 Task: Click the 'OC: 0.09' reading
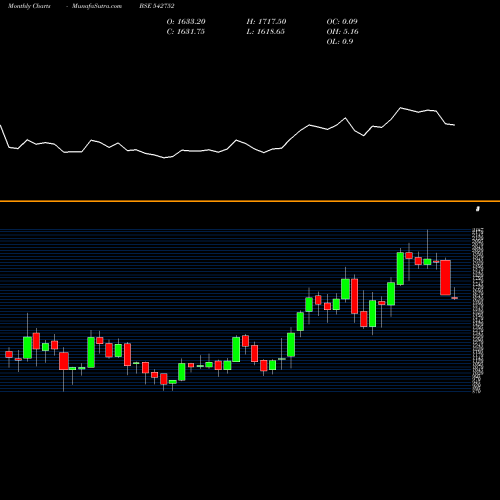342,22
